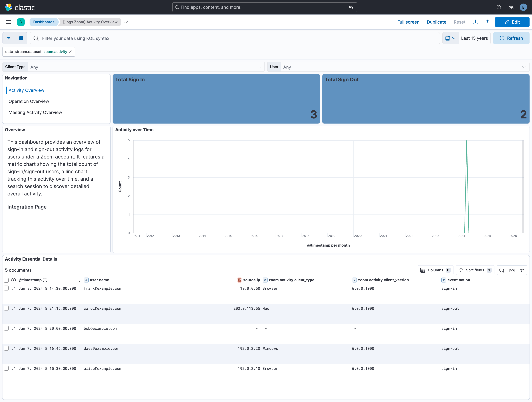Open the table display settings icon
Screen dimensions: 532x402
[522, 270]
